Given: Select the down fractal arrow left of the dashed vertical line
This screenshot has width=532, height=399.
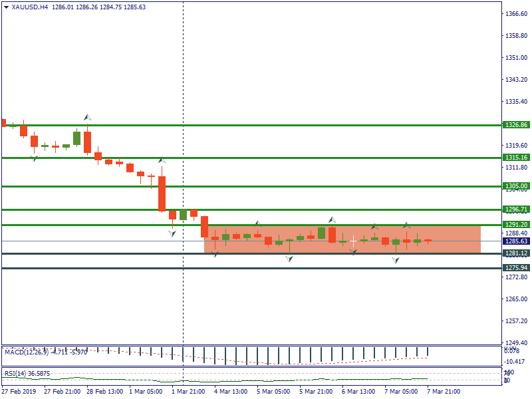Looking at the screenshot, I should [172, 233].
